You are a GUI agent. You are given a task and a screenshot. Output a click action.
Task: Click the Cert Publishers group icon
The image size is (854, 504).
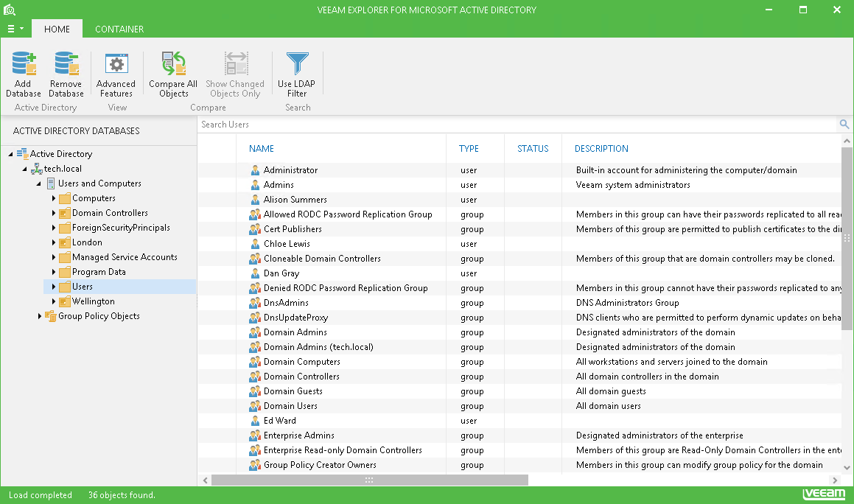255,229
